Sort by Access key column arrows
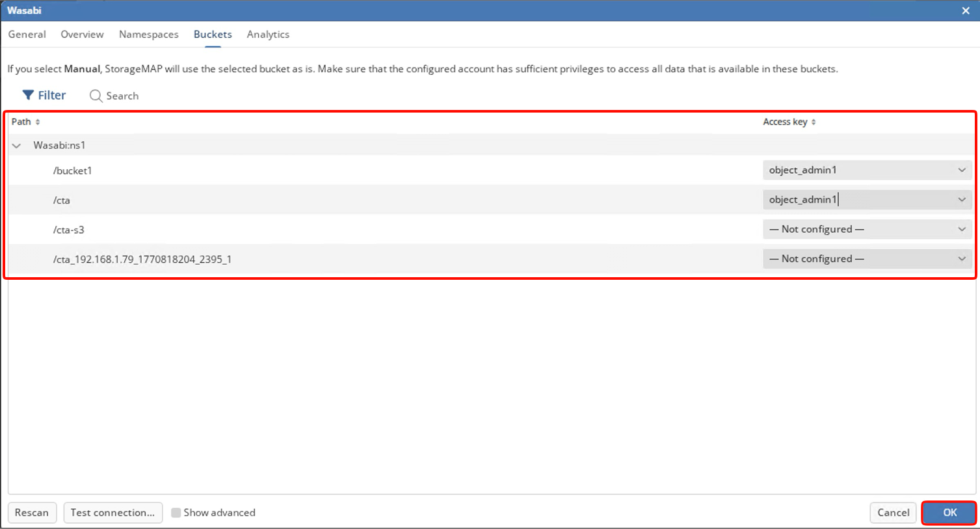This screenshot has width=980, height=529. pyautogui.click(x=814, y=122)
